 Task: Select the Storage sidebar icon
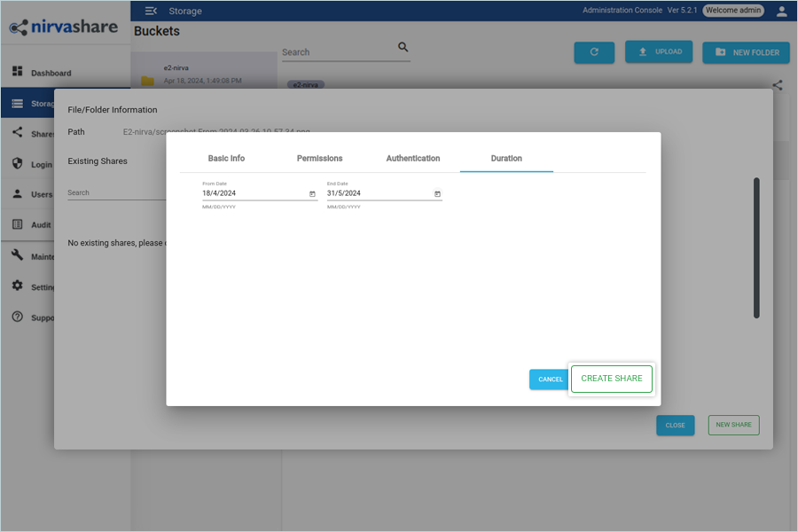pyautogui.click(x=18, y=104)
